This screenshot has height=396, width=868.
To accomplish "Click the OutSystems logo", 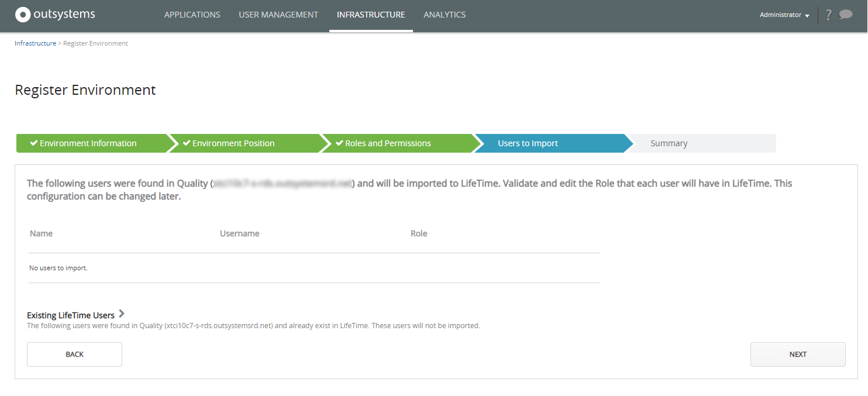I will click(54, 14).
